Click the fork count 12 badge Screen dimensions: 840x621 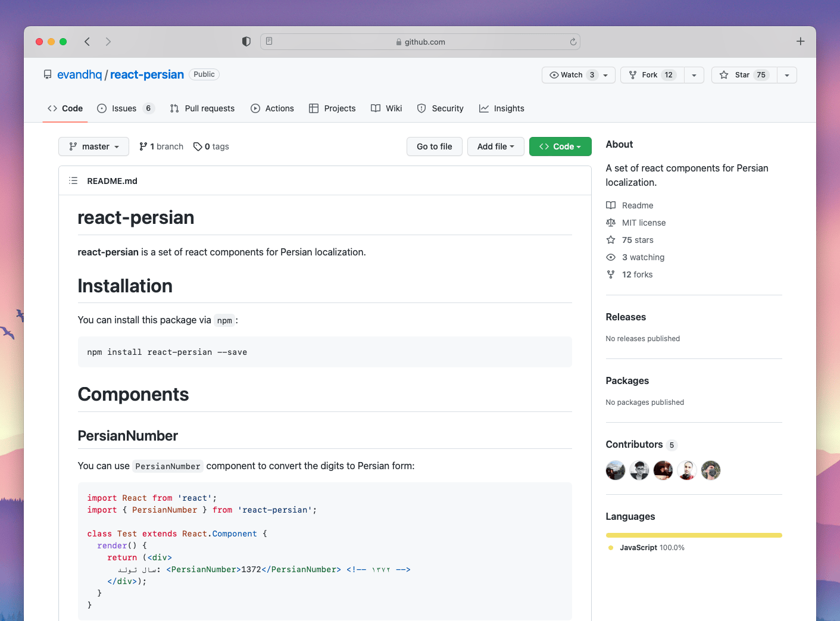tap(669, 75)
